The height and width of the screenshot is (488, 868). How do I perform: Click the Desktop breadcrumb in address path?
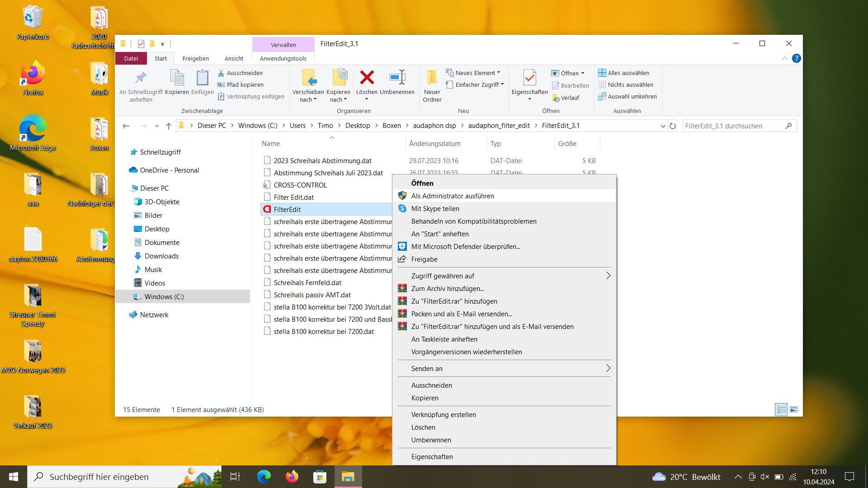click(x=357, y=126)
